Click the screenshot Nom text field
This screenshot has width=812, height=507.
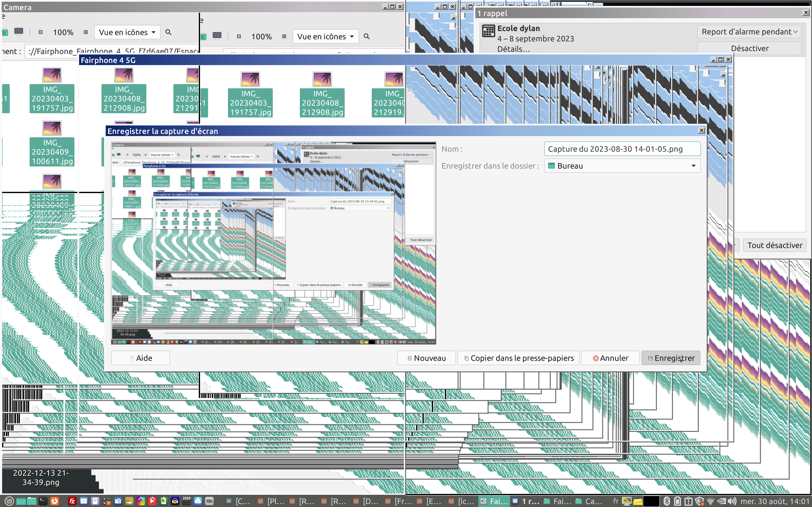coord(622,149)
